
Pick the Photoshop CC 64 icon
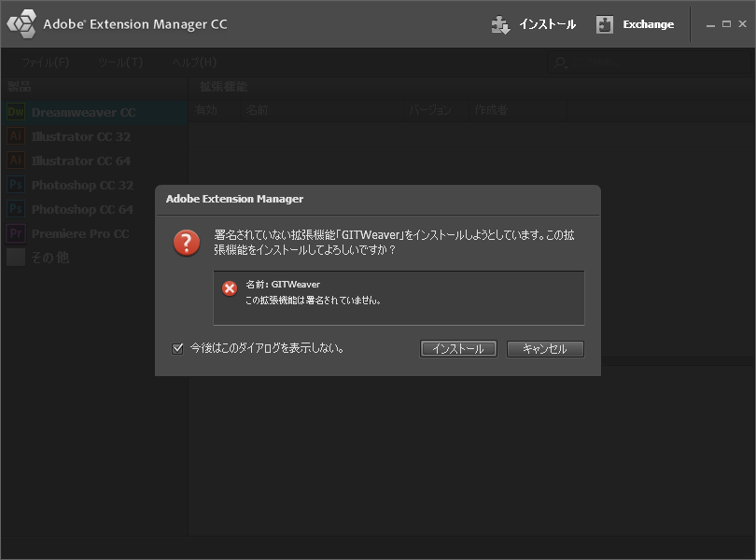click(x=16, y=209)
